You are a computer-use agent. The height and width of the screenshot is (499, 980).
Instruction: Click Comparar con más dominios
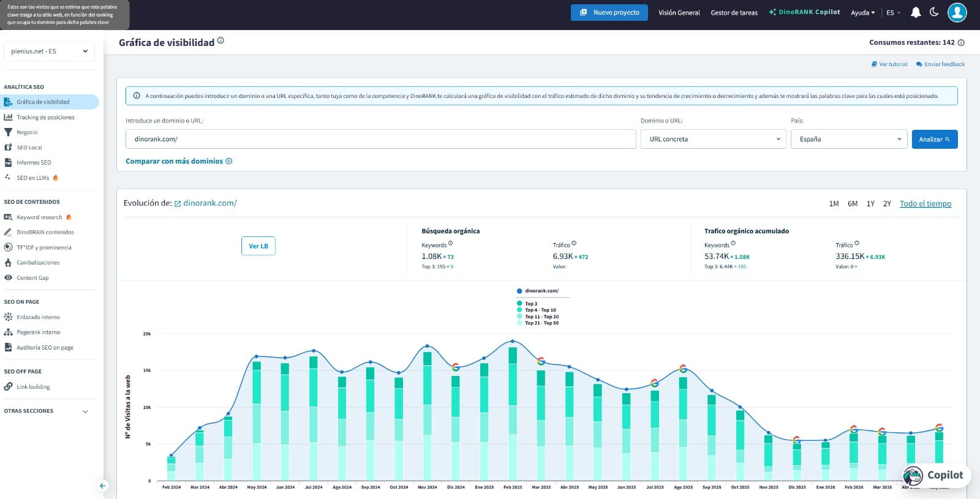179,161
